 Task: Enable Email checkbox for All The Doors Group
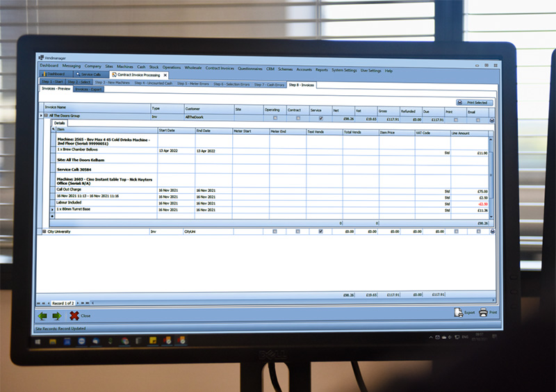[478, 119]
